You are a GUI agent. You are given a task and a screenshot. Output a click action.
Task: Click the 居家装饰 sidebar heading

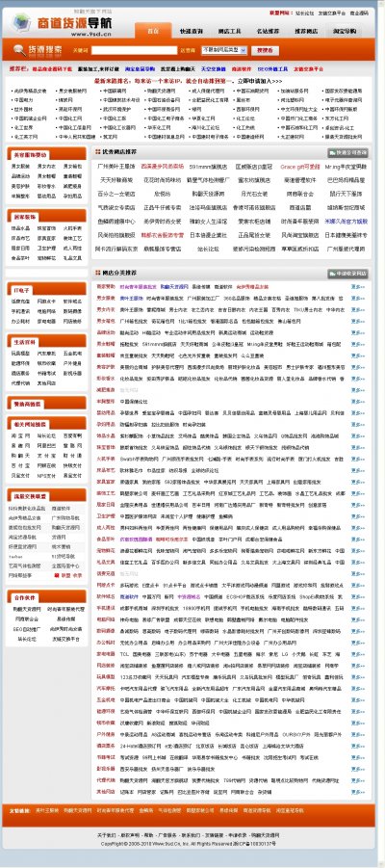[x=25, y=217]
